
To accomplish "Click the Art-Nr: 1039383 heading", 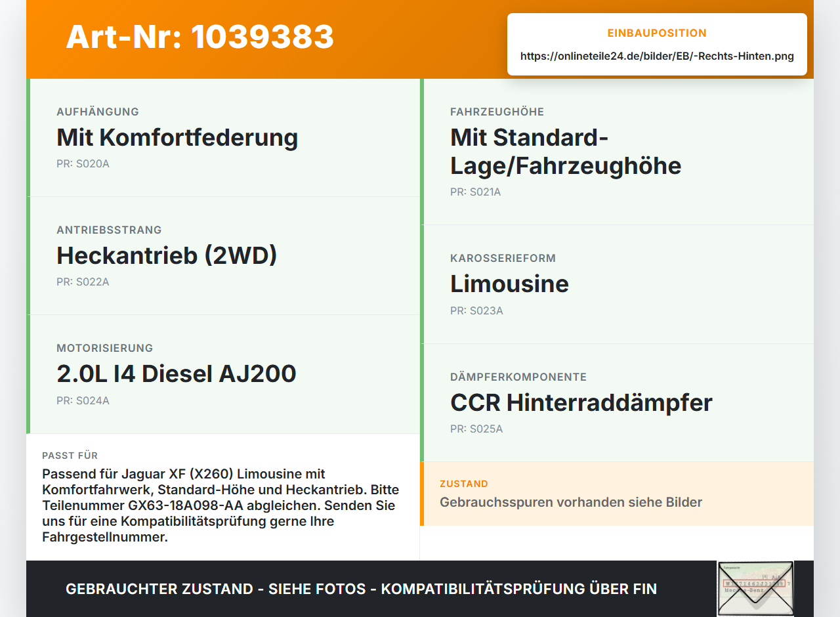I will (200, 37).
